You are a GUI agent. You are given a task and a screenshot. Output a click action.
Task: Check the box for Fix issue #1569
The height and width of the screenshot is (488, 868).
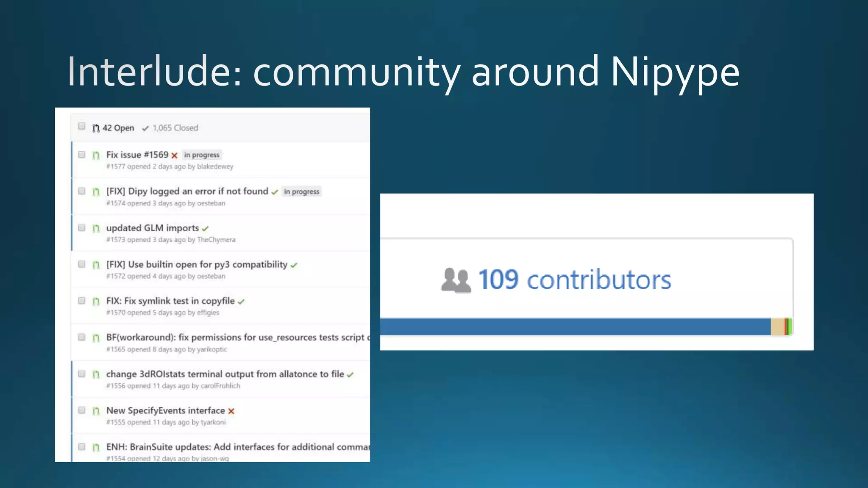coord(82,155)
